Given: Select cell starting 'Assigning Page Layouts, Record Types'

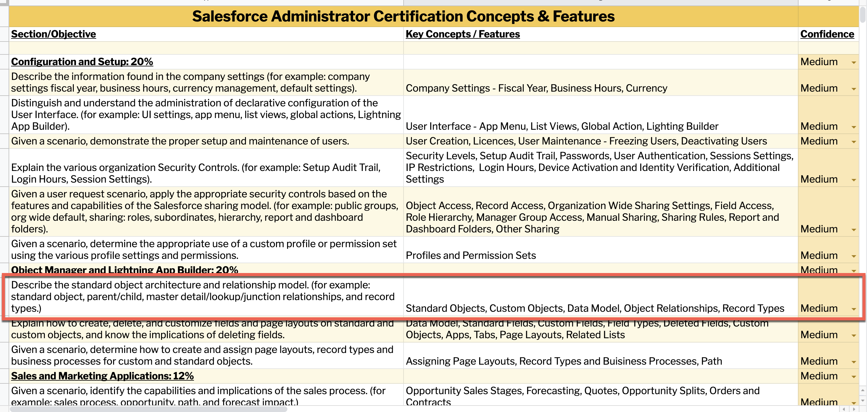Looking at the screenshot, I should (601, 355).
